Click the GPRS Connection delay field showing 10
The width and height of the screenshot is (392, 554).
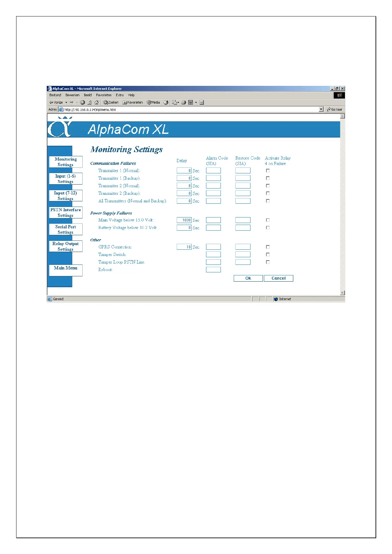(x=184, y=247)
